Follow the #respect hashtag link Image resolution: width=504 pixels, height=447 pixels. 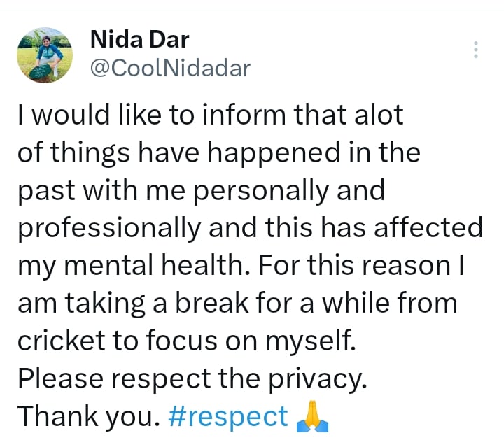[228, 416]
